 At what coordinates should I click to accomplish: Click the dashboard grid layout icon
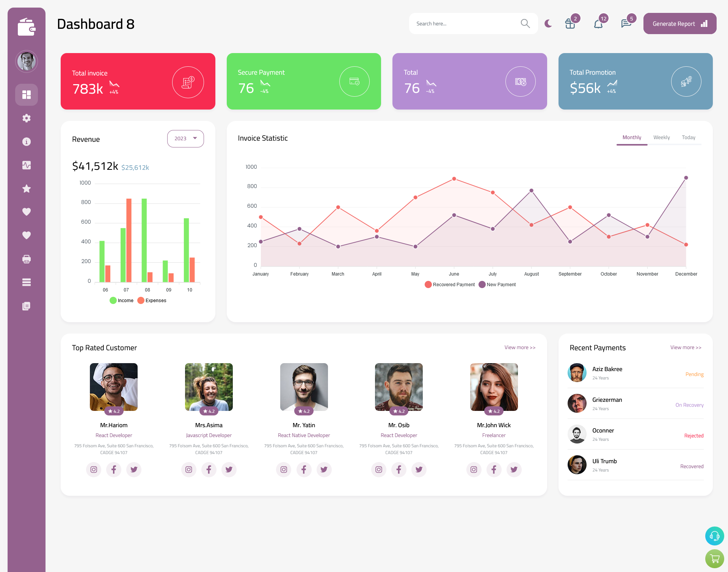point(26,94)
